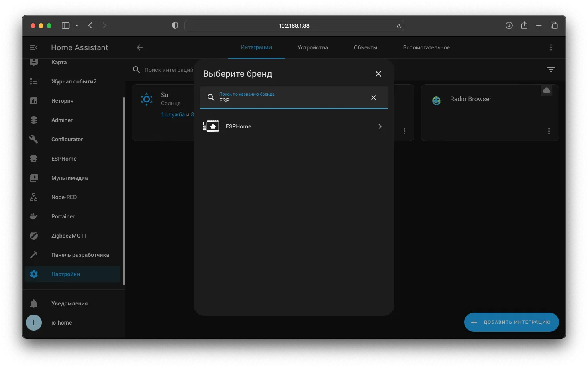Follow the '1 служба' link on Sun card
Image resolution: width=588 pixels, height=368 pixels.
pyautogui.click(x=173, y=115)
